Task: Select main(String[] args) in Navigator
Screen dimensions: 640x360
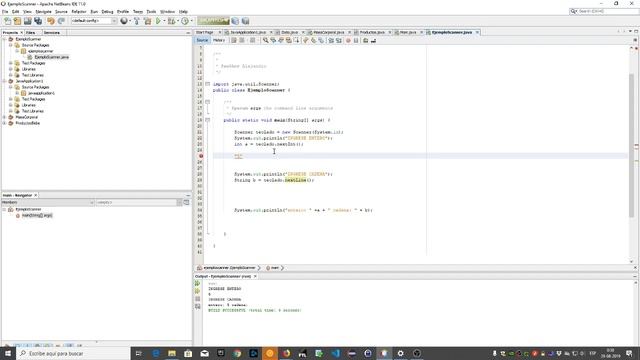Action: [x=37, y=215]
